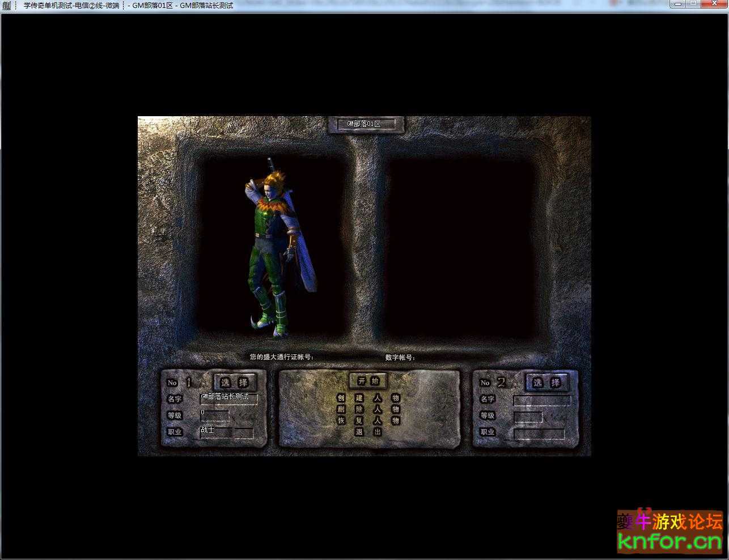Click the 恢复人物 restore character button
Viewport: 729px width, 560px height.
click(x=368, y=421)
